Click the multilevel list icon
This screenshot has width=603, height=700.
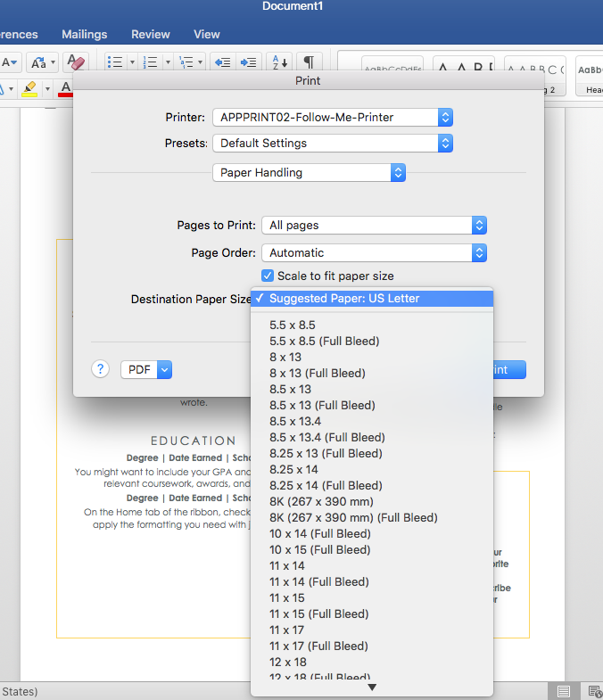[x=186, y=62]
